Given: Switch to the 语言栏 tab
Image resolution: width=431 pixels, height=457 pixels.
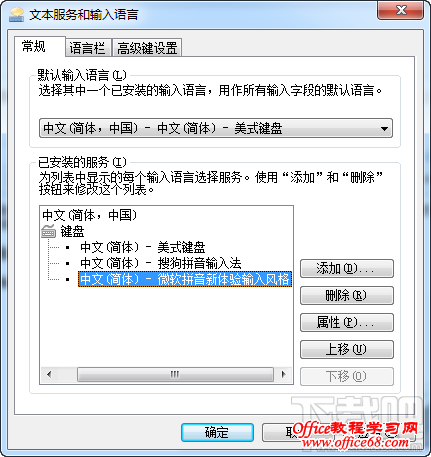Looking at the screenshot, I should (87, 48).
